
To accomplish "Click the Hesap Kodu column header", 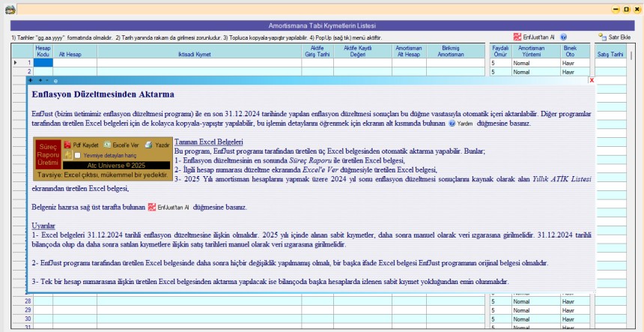I will click(x=43, y=51).
